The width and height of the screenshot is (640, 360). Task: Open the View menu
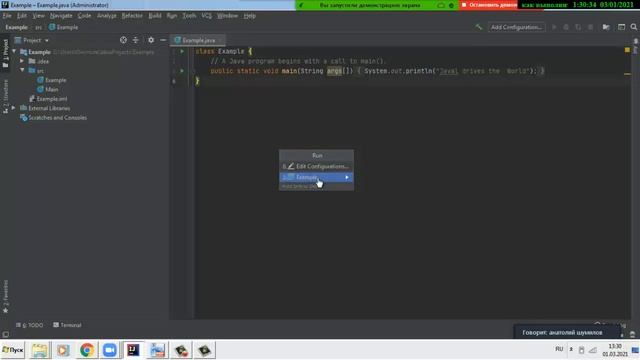38,16
